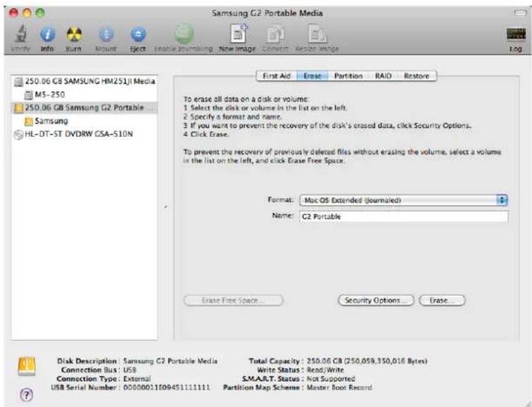The height and width of the screenshot is (407, 532).
Task: Open the Format dropdown Mac OS Extended (Journaled)
Action: (x=403, y=200)
